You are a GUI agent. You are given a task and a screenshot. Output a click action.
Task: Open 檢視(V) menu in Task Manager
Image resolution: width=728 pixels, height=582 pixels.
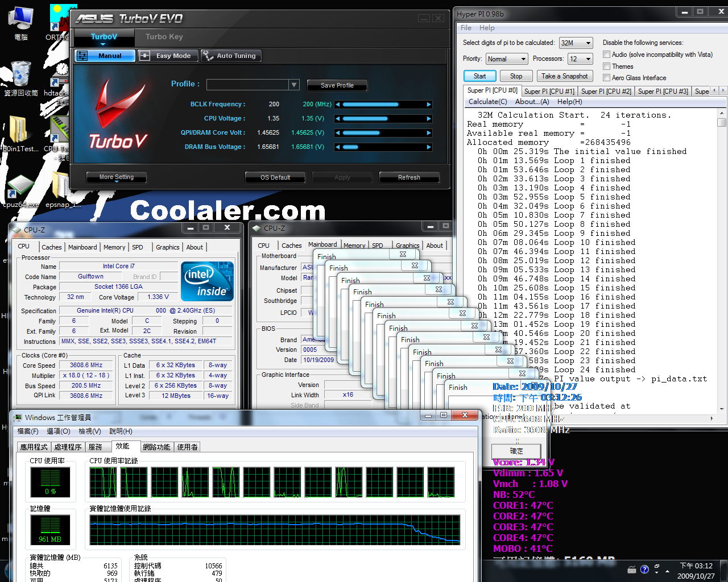90,431
